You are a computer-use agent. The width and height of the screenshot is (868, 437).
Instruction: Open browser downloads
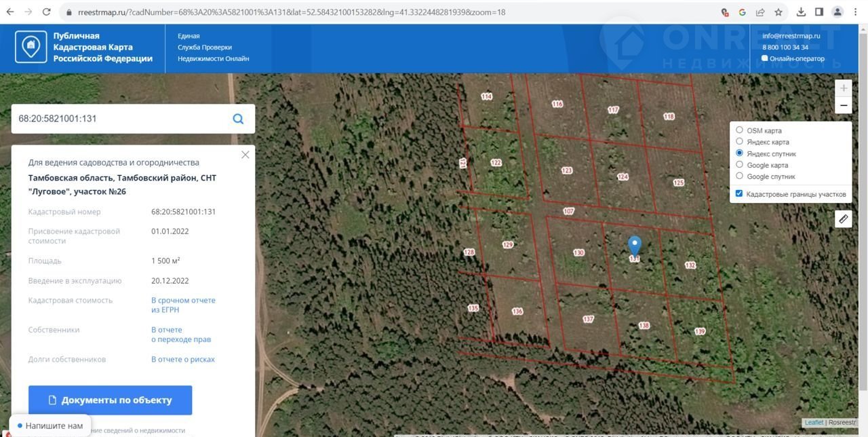[x=801, y=12]
